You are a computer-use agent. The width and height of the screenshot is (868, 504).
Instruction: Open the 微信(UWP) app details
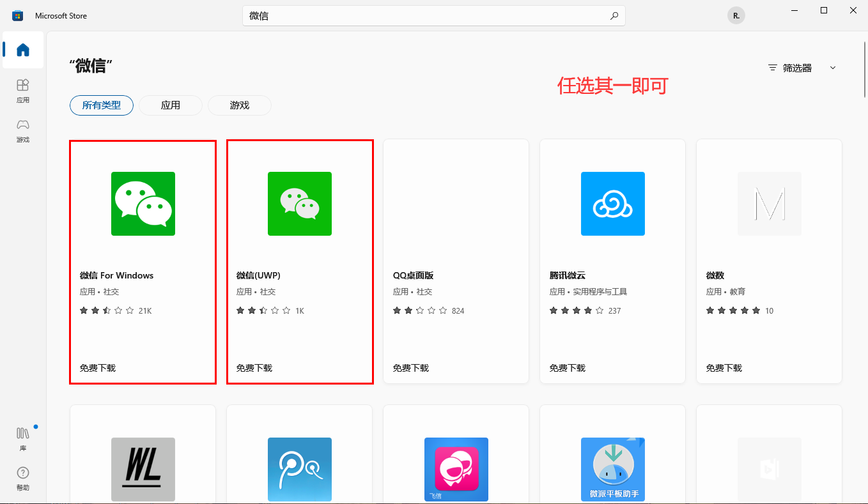coord(299,204)
